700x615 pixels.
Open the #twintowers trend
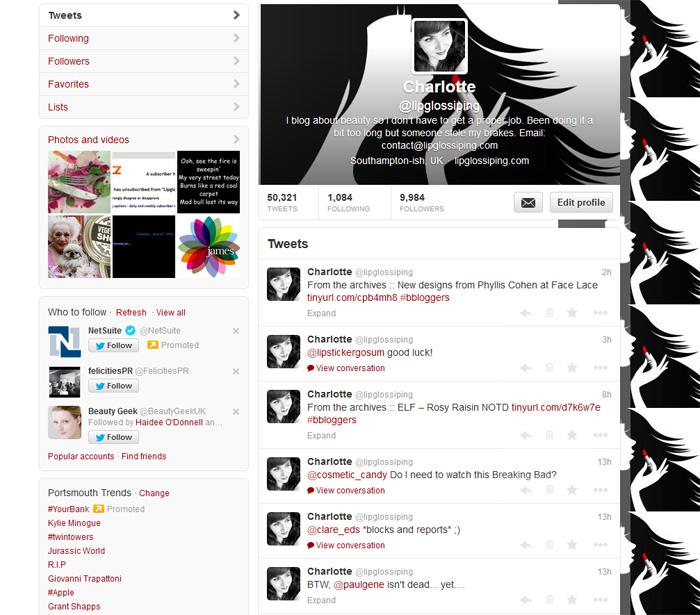tap(71, 537)
